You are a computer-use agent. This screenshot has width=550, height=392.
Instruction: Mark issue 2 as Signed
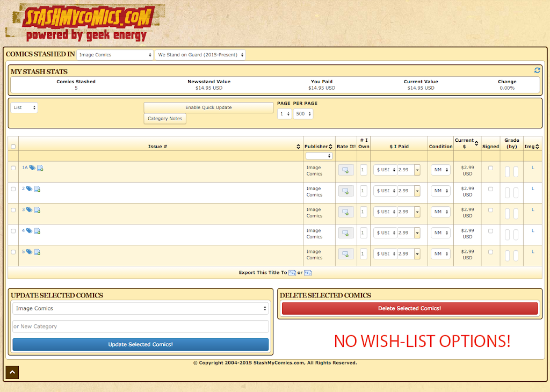(491, 189)
